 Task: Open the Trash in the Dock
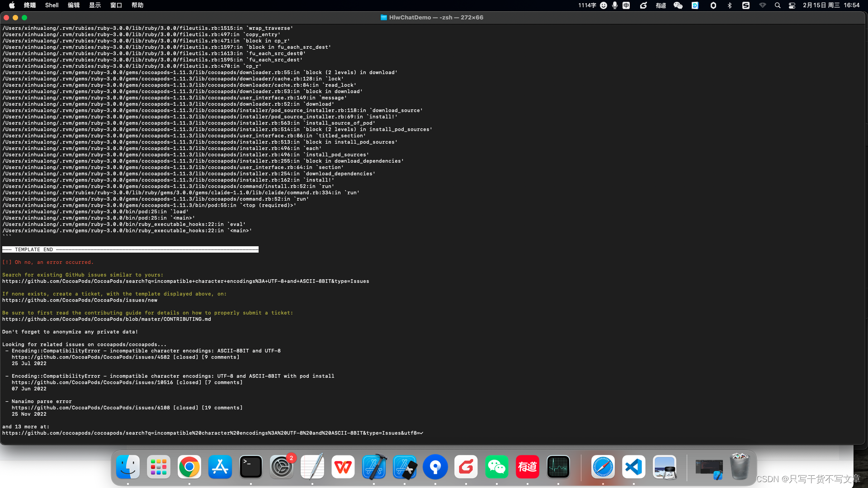point(740,466)
